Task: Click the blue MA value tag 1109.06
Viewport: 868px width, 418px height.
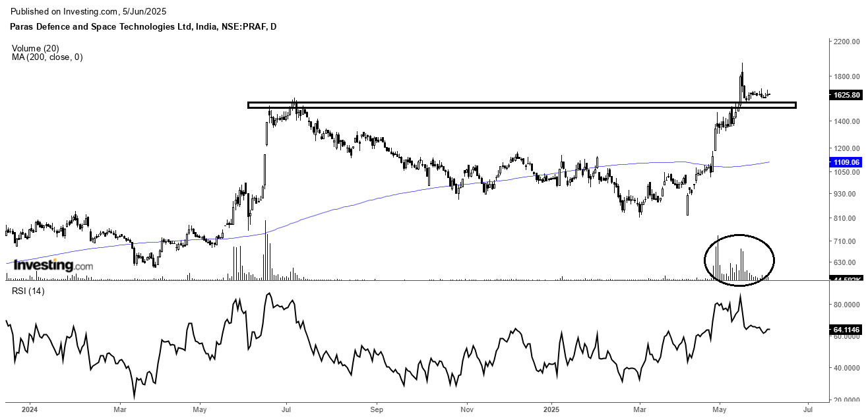Action: click(x=846, y=162)
